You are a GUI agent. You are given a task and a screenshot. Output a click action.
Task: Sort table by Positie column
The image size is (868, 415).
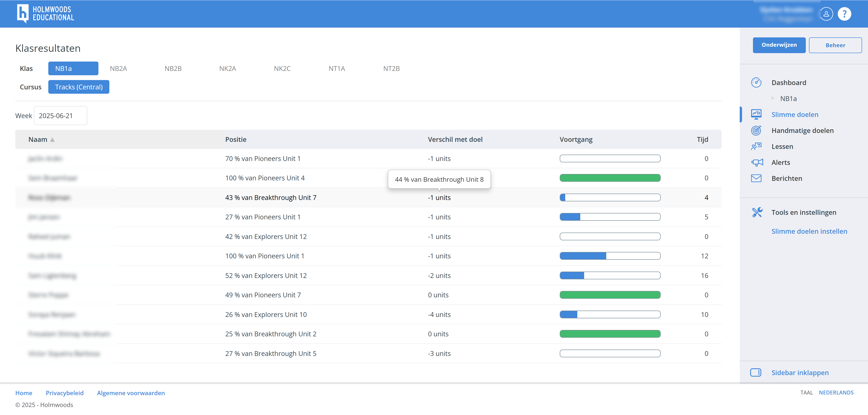[x=236, y=140]
